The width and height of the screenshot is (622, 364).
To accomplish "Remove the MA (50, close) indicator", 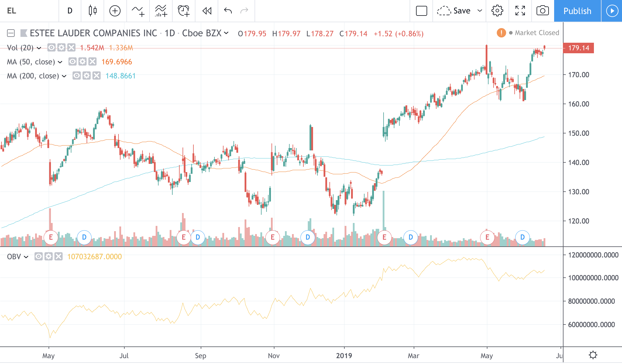I will click(92, 61).
